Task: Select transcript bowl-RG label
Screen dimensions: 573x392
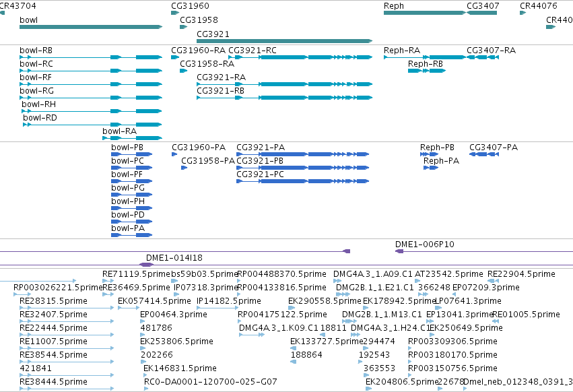Action: tap(36, 91)
